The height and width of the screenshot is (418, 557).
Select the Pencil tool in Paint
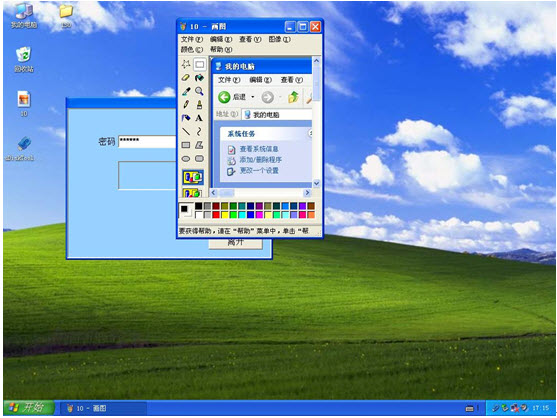186,104
